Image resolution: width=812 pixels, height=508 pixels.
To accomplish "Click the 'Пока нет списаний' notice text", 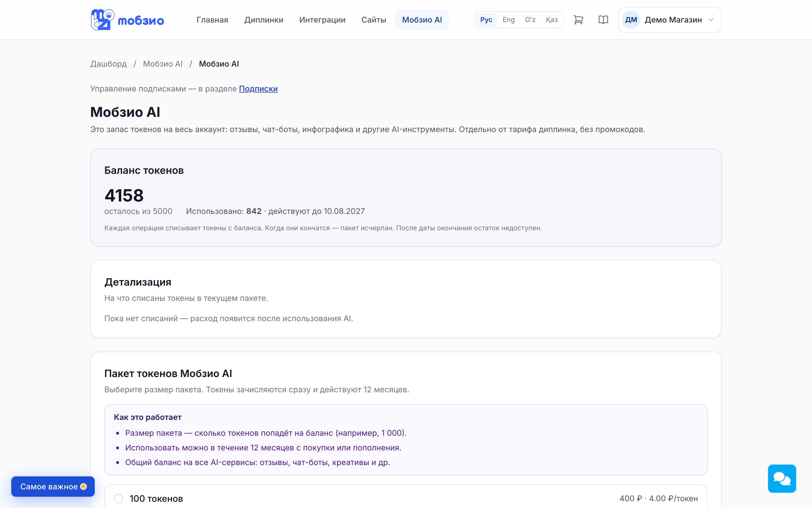I will click(x=228, y=318).
